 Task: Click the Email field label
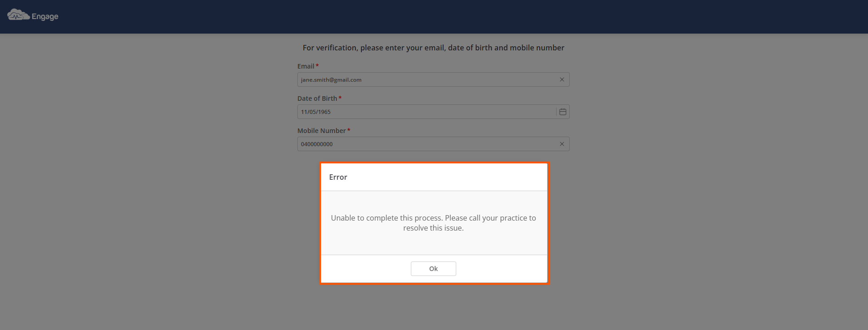pos(306,66)
